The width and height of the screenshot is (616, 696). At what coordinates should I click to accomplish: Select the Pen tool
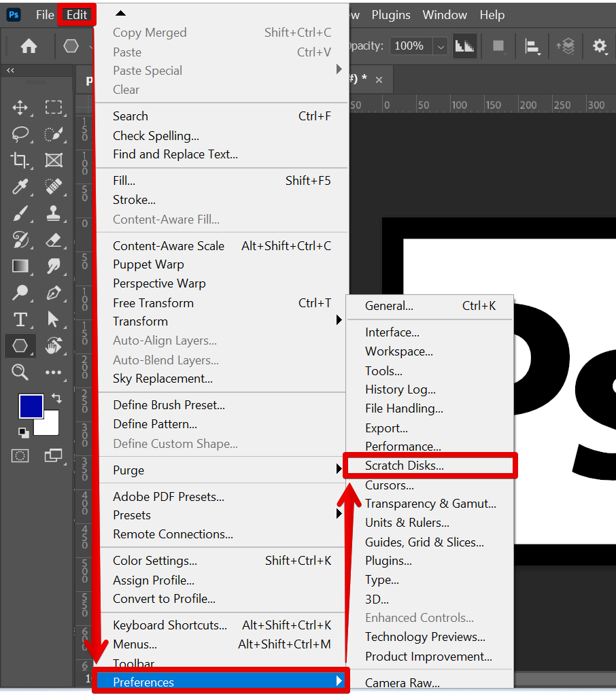coord(54,293)
